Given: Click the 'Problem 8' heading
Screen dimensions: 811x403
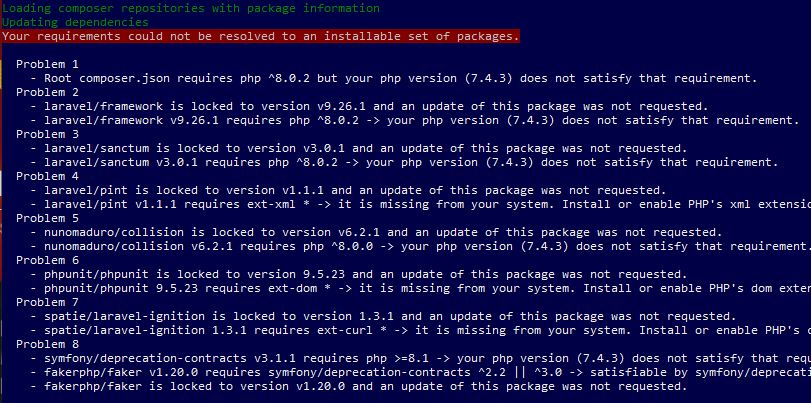Looking at the screenshot, I should click(x=48, y=344).
